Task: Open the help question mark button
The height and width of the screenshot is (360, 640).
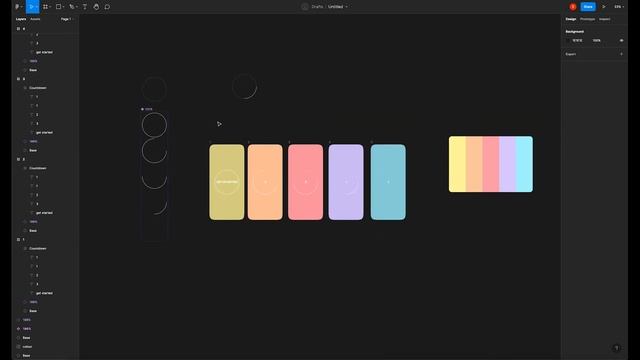Action: coord(616,348)
